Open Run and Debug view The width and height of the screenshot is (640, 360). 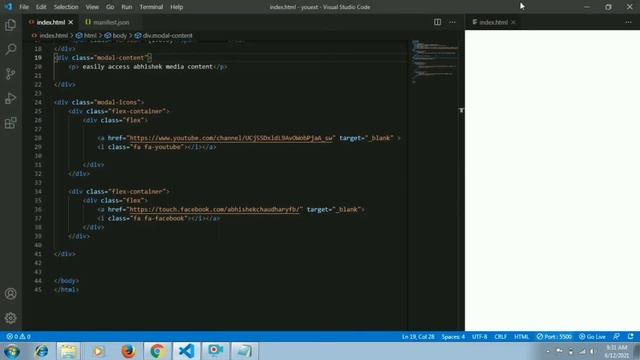point(11,98)
